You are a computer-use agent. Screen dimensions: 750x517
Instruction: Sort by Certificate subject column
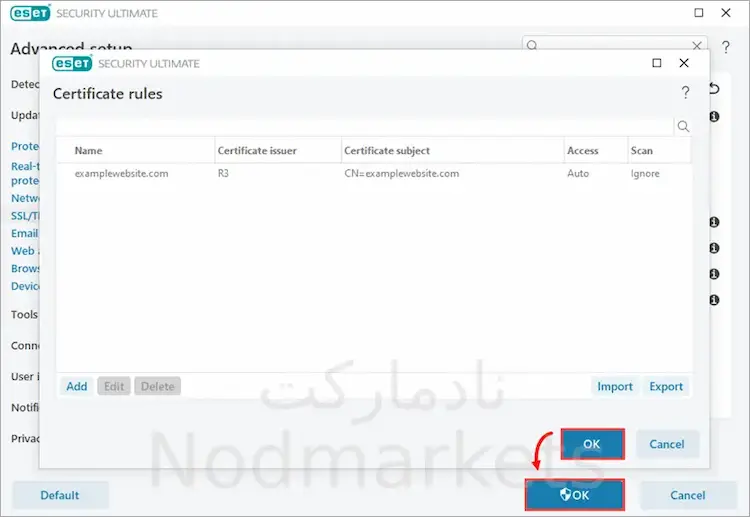[452, 151]
